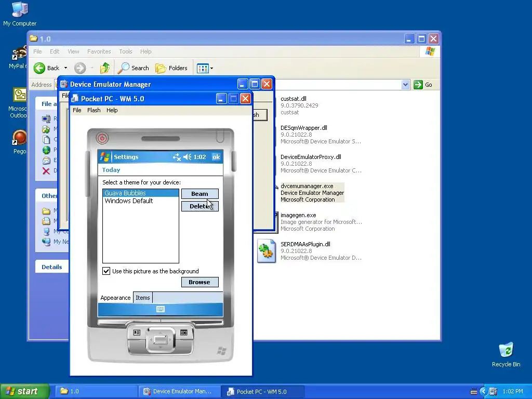Switch to Device Emulator Manager taskbar button

179,392
